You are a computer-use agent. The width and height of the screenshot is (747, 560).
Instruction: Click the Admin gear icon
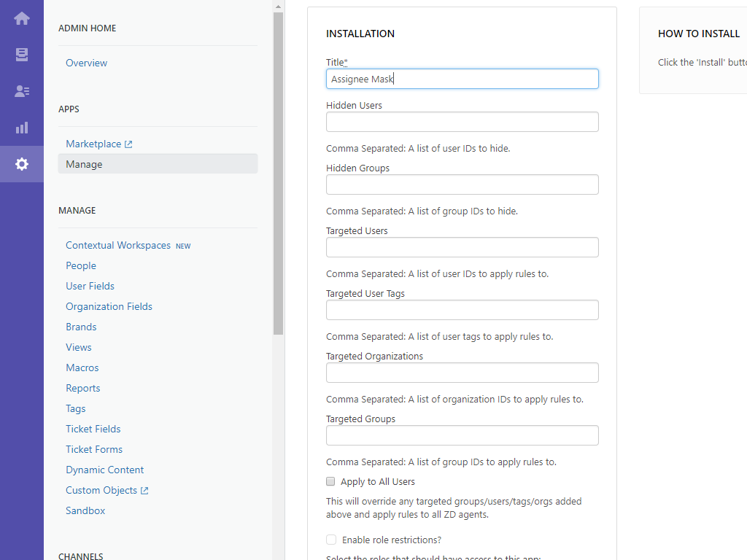22,164
